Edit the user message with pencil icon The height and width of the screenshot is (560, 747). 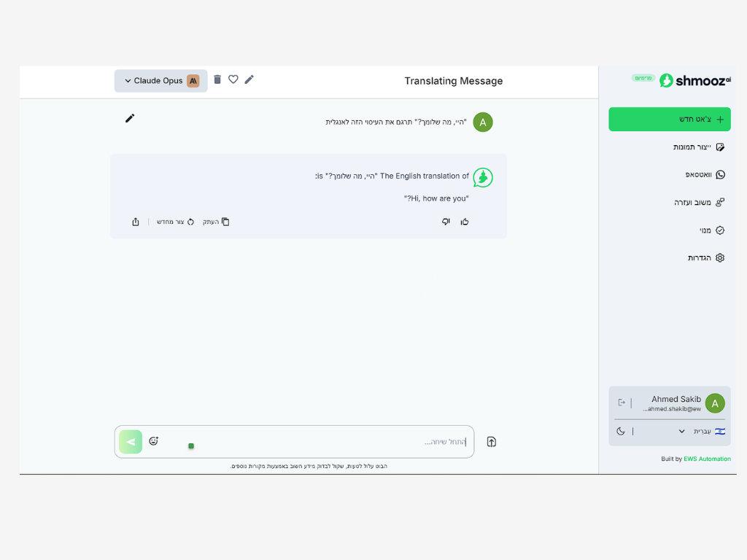[x=130, y=118]
